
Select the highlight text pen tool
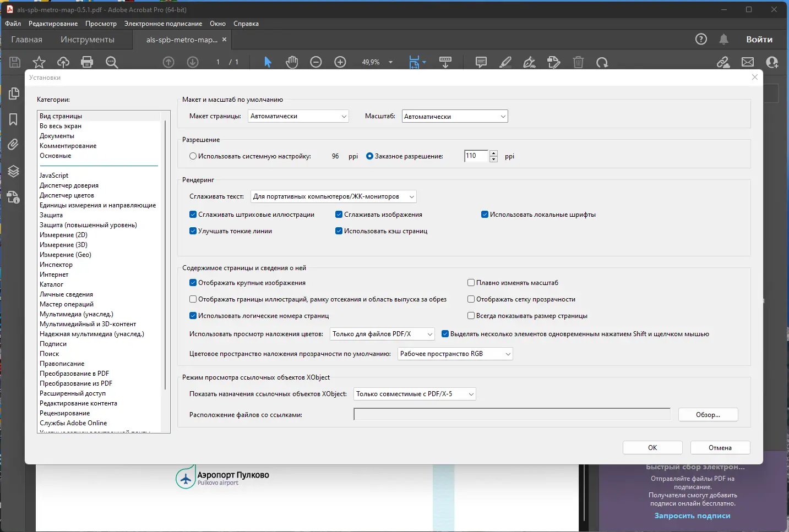tap(505, 62)
